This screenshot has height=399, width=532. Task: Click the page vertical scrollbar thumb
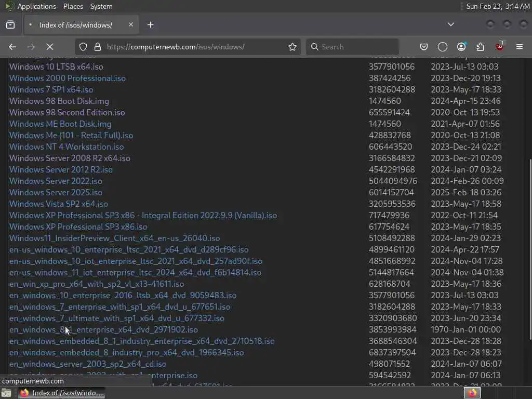(x=529, y=249)
